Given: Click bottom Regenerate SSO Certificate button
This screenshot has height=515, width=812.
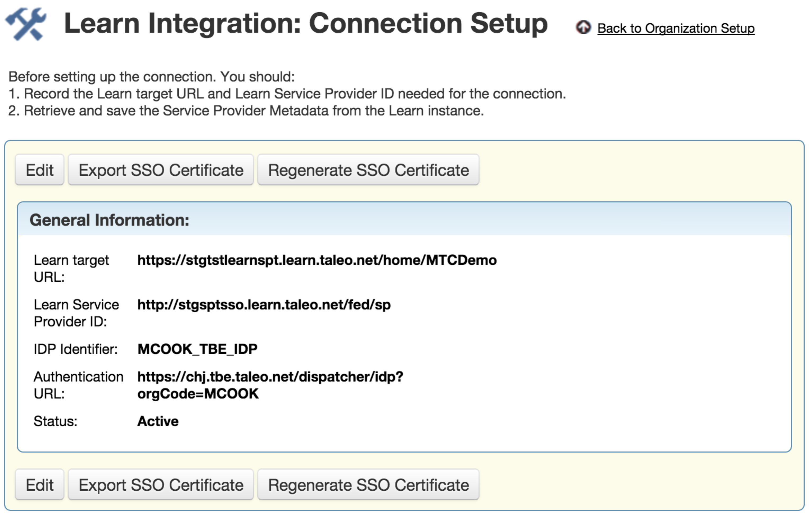Looking at the screenshot, I should (368, 485).
